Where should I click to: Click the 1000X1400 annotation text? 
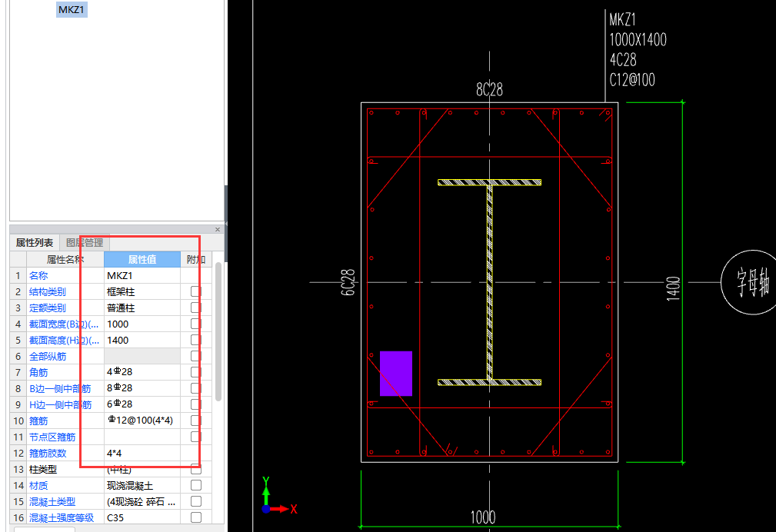pos(638,39)
